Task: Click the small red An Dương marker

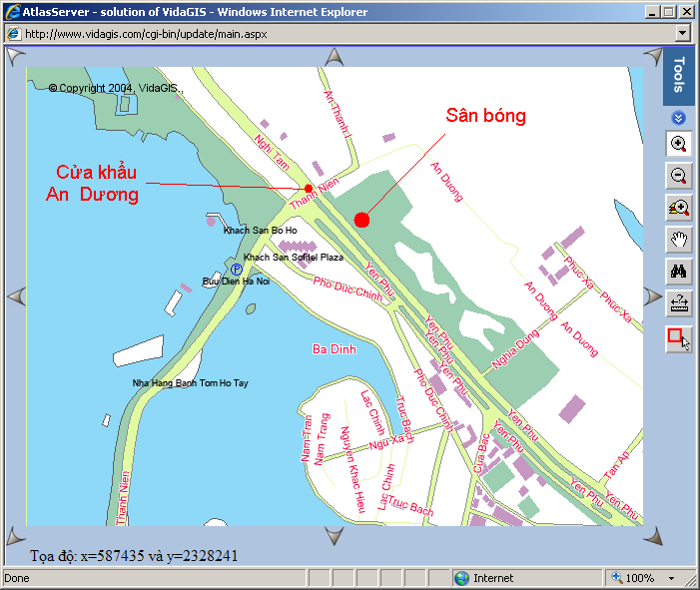Action: tap(309, 189)
